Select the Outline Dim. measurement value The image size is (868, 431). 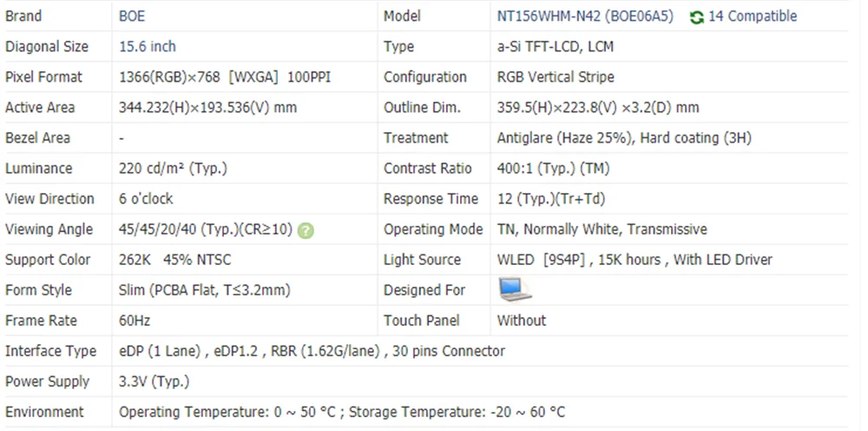pyautogui.click(x=598, y=108)
